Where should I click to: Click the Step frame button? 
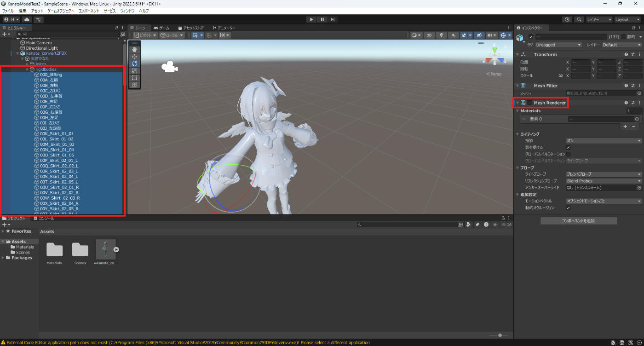point(333,19)
